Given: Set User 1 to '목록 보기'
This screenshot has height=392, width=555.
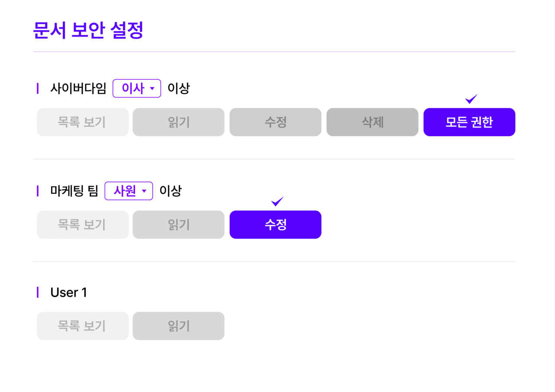Looking at the screenshot, I should tap(82, 326).
